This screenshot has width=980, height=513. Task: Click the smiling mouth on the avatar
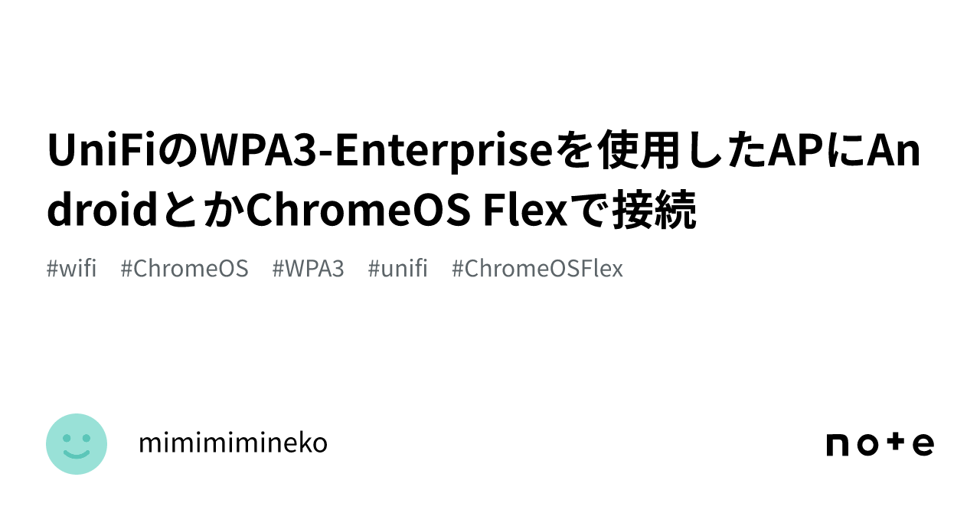click(77, 454)
